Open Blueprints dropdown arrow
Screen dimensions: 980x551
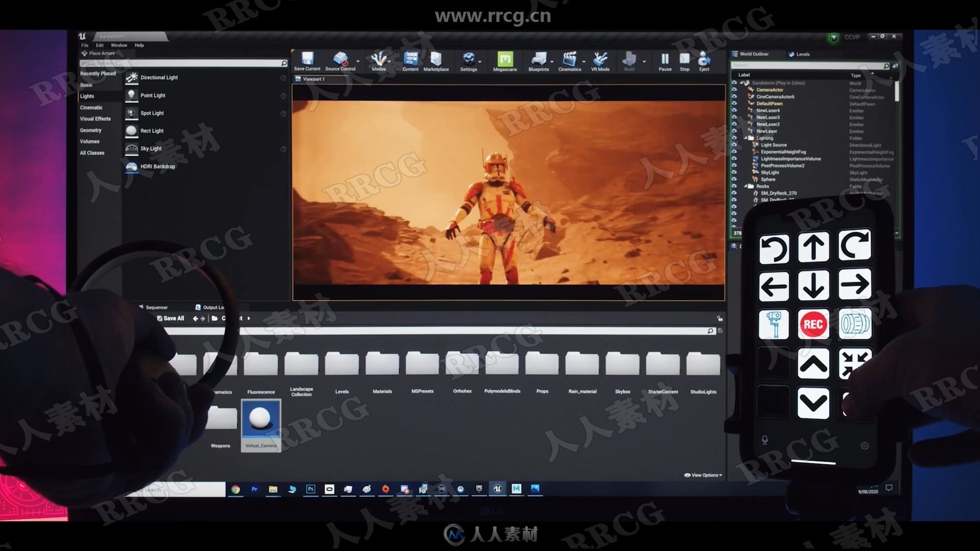pos(552,62)
